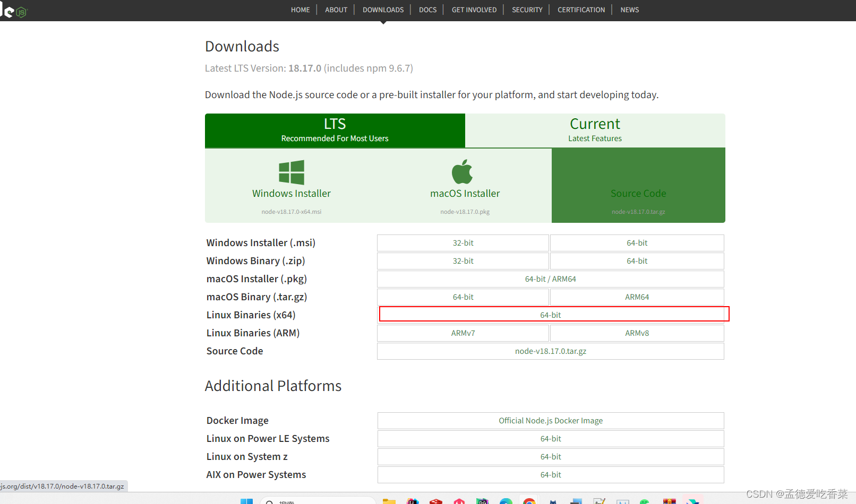Open the WeChat icon in taskbar
The width and height of the screenshot is (856, 504).
[645, 501]
